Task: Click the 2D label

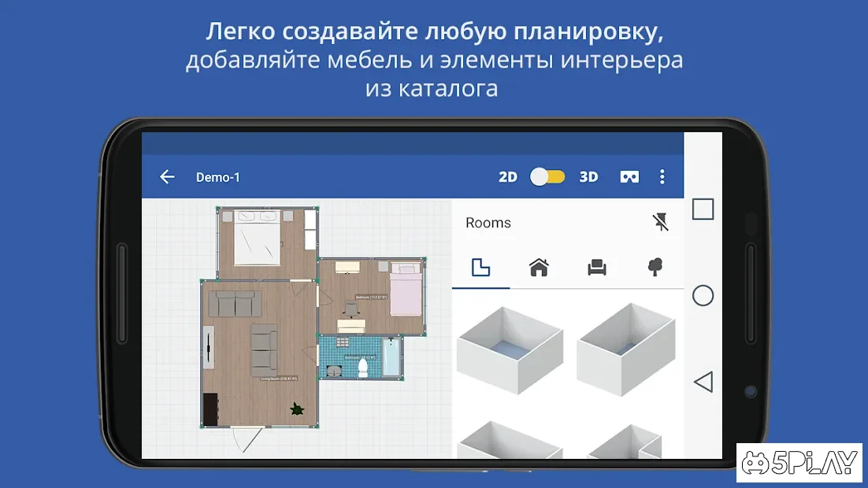Action: (x=508, y=177)
